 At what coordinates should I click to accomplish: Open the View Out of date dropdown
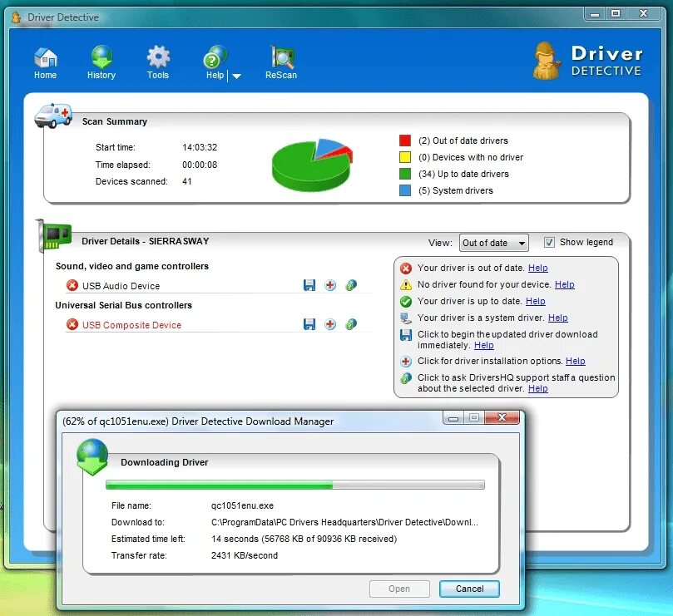[x=493, y=243]
